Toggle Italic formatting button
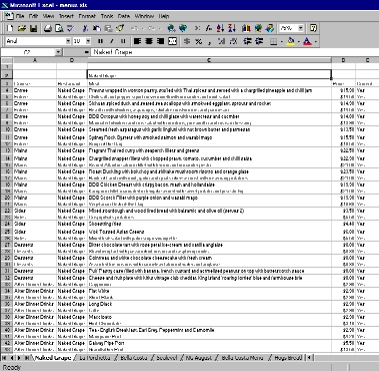Screen dimensions: 379x371 click(112, 41)
